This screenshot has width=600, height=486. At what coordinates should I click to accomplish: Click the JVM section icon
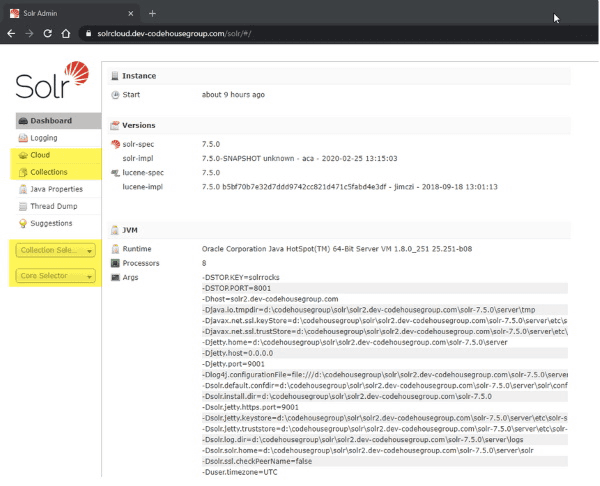pyautogui.click(x=115, y=230)
